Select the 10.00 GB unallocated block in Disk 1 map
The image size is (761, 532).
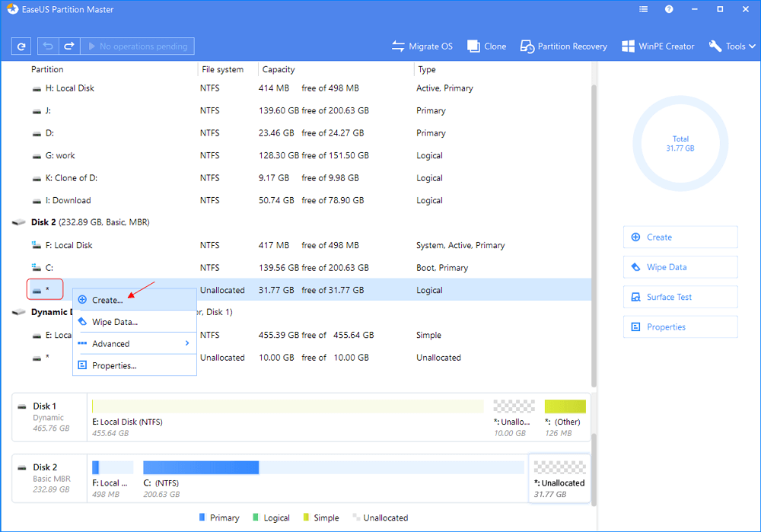(514, 418)
